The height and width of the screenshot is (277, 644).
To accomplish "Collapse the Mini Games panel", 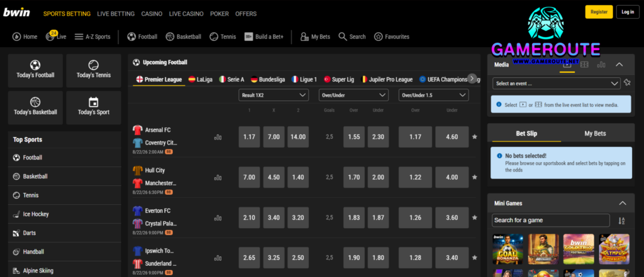I will point(623,203).
